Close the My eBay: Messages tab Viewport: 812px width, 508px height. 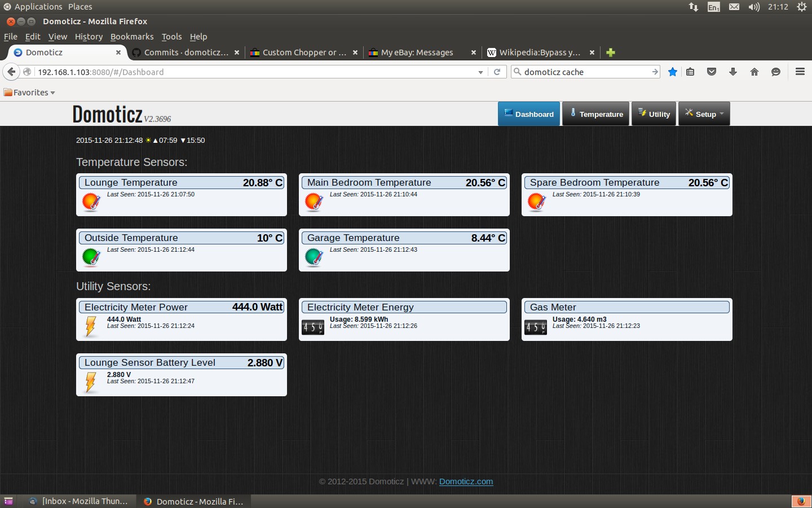[474, 52]
